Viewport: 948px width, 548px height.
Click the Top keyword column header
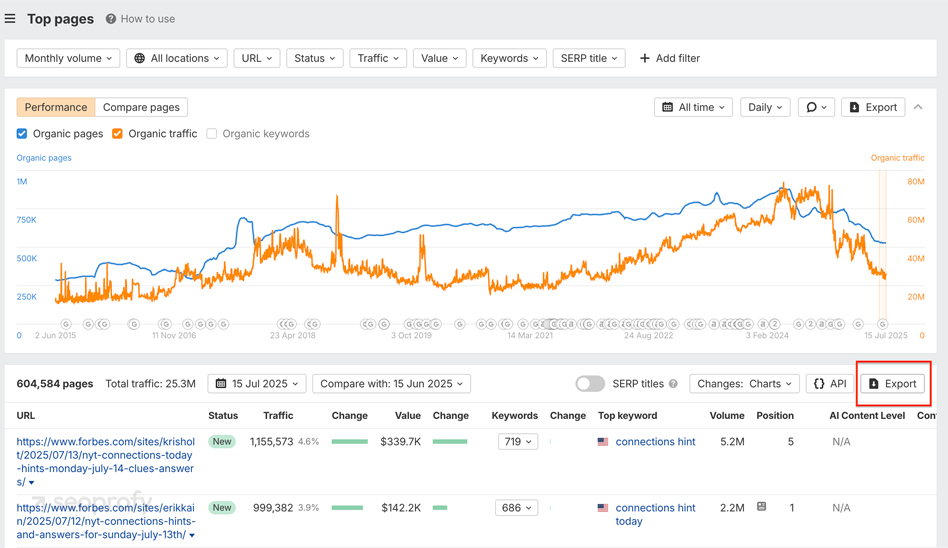pos(628,416)
